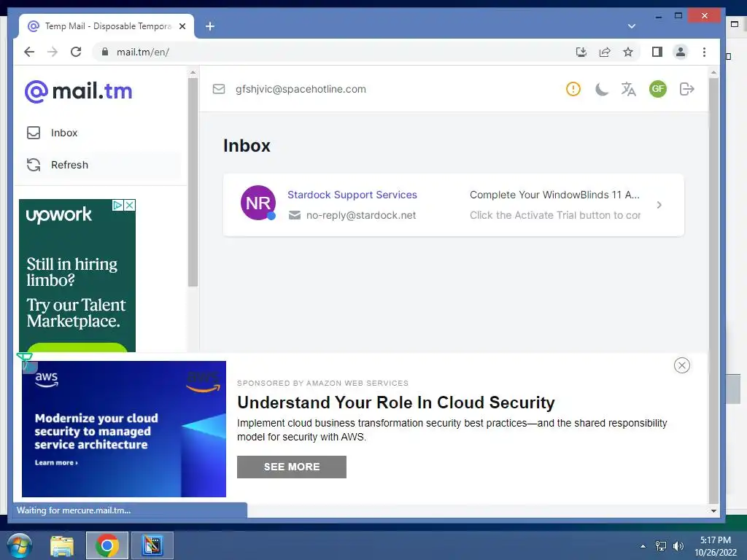Screen dimensions: 747x560
Task: Click envelope icon beside email address
Action: point(219,89)
